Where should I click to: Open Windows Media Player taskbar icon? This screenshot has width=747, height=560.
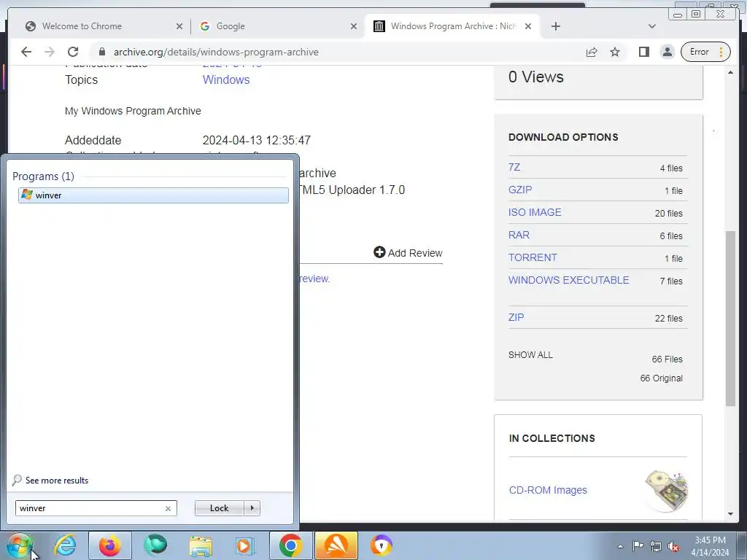(x=245, y=545)
